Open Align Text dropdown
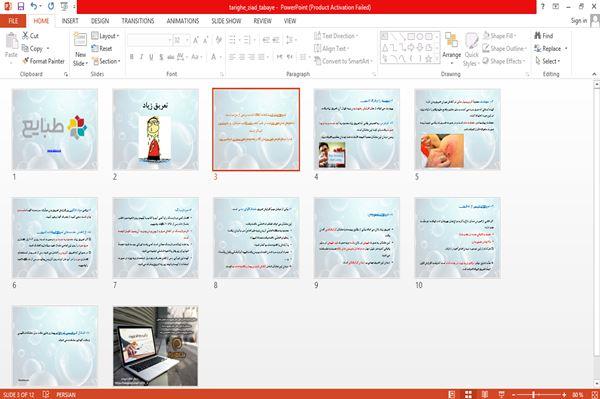This screenshot has width=600, height=399. coord(331,49)
